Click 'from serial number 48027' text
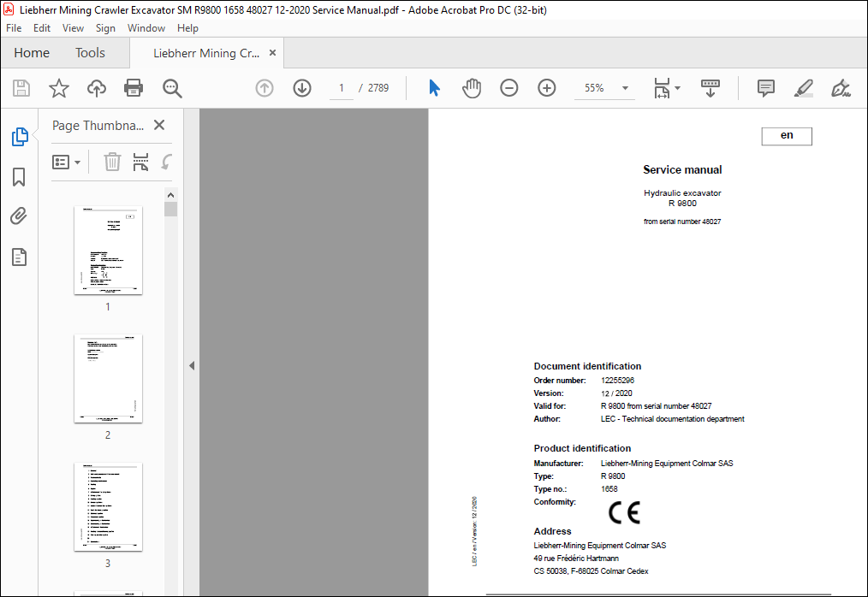Image resolution: width=868 pixels, height=597 pixels. point(682,222)
